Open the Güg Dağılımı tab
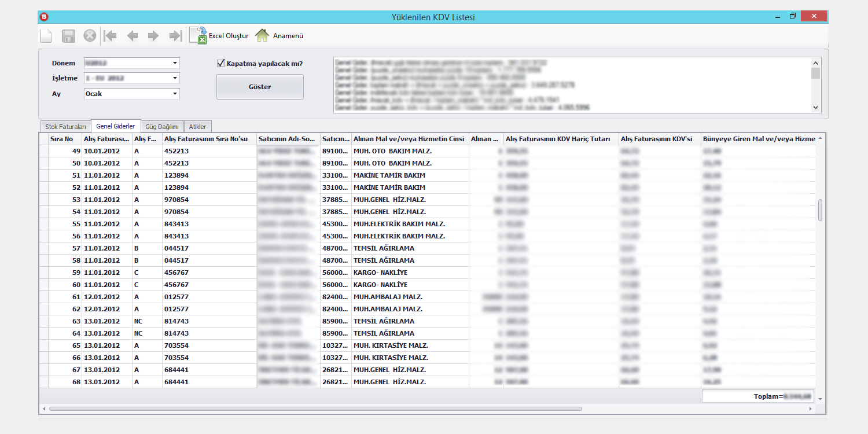The height and width of the screenshot is (434, 868). pos(162,126)
